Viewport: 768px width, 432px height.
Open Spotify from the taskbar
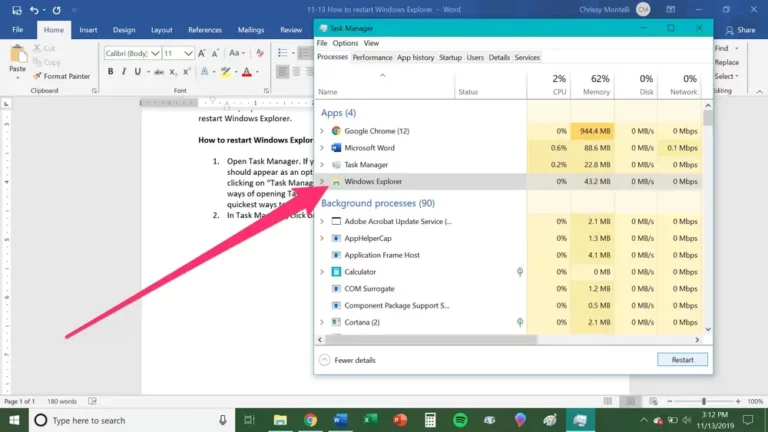[x=460, y=420]
